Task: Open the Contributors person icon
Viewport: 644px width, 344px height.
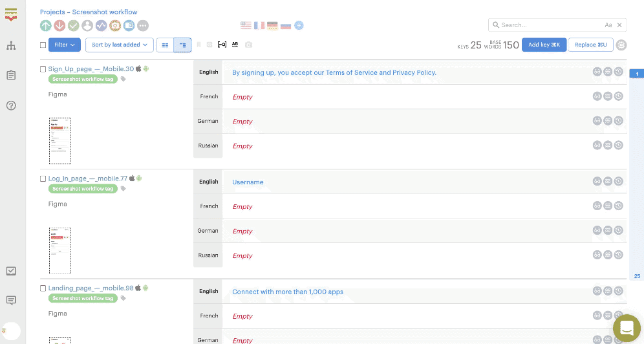Action: 87,25
